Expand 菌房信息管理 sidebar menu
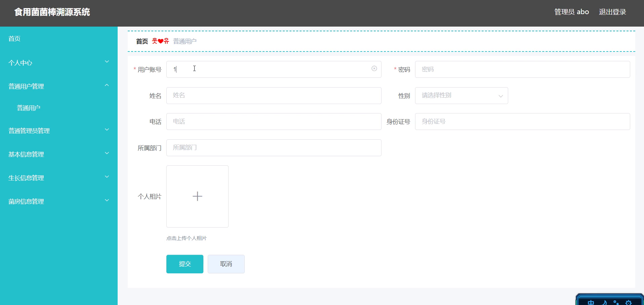This screenshot has height=305, width=644. (x=59, y=201)
